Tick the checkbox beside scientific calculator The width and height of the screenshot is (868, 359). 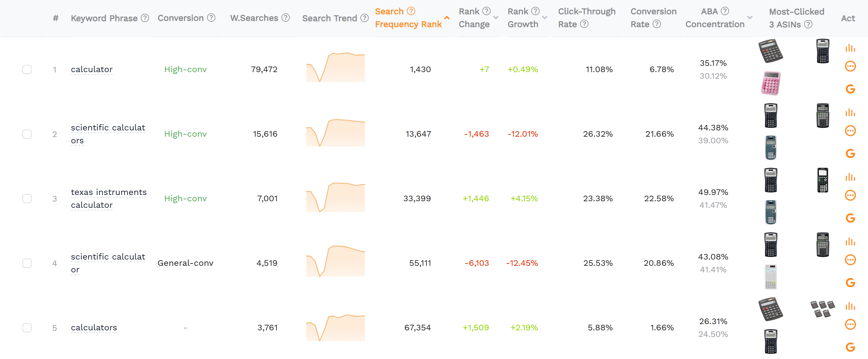pyautogui.click(x=27, y=263)
